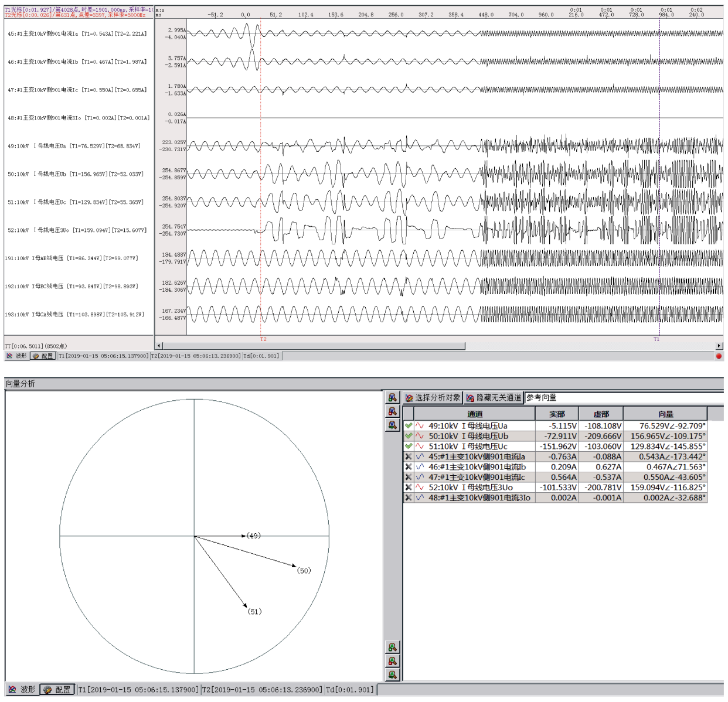Enable the X mark for channel 46 current Ib
The height and width of the screenshot is (702, 728).
(x=409, y=467)
